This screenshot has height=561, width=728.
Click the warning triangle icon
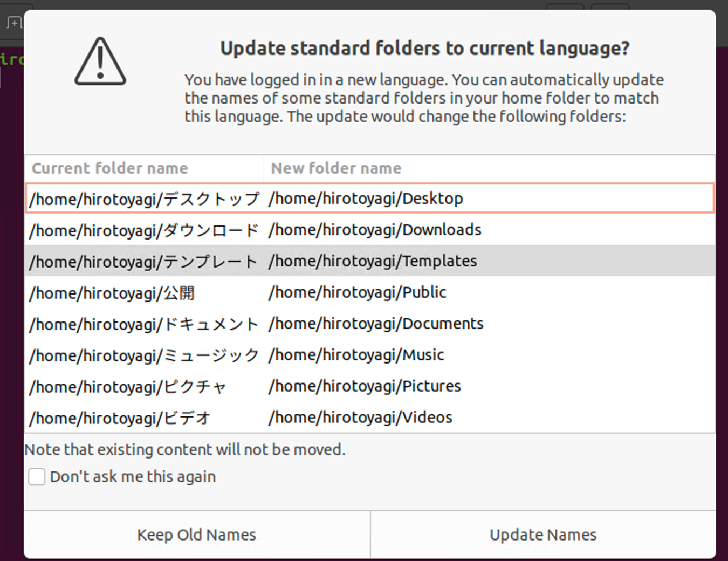[100, 61]
